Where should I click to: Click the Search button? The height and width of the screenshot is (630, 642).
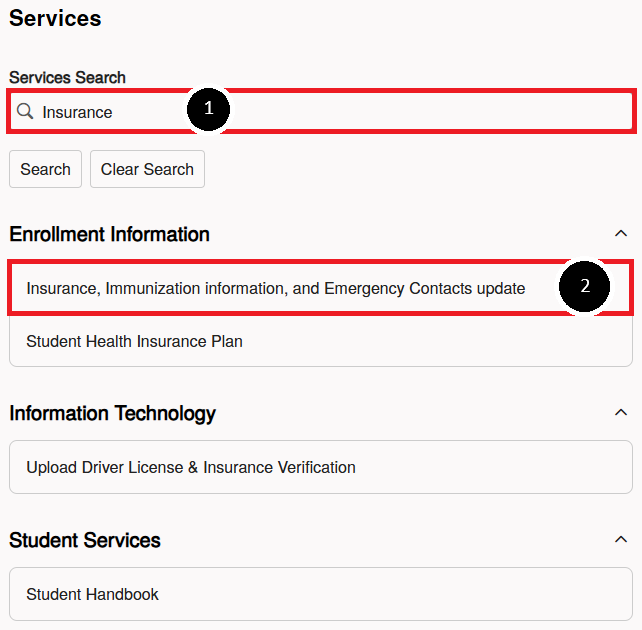45,169
